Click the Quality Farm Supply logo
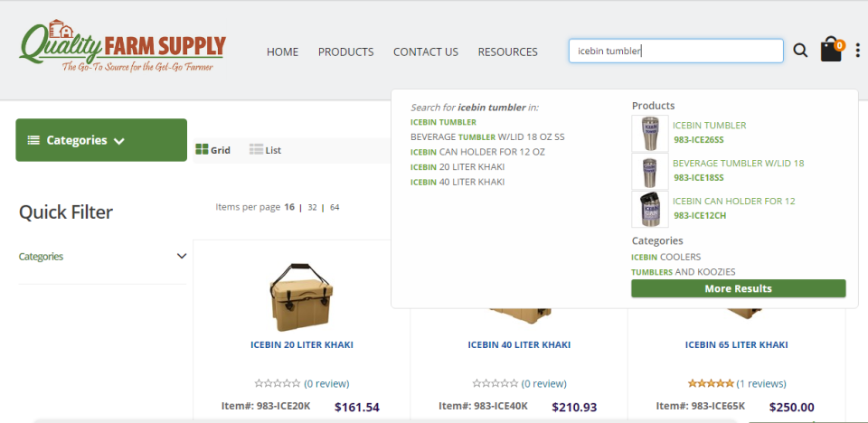868x423 pixels. (x=122, y=46)
